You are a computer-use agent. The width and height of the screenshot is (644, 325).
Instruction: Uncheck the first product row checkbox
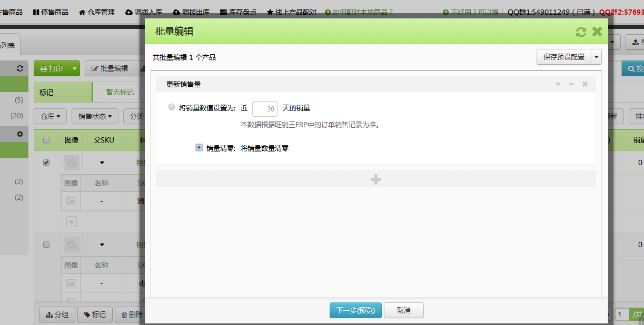46,162
